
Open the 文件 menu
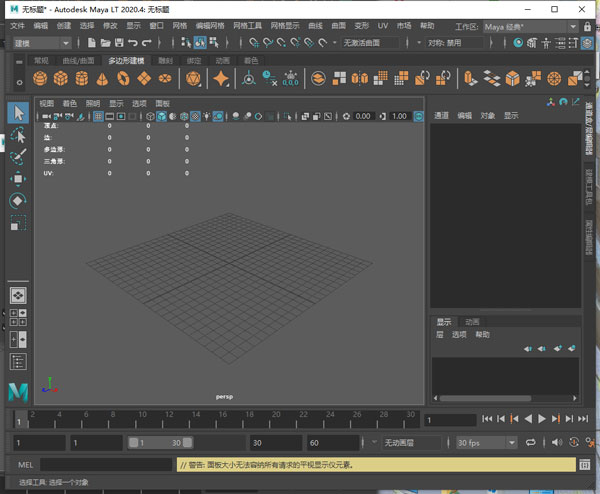click(x=17, y=26)
